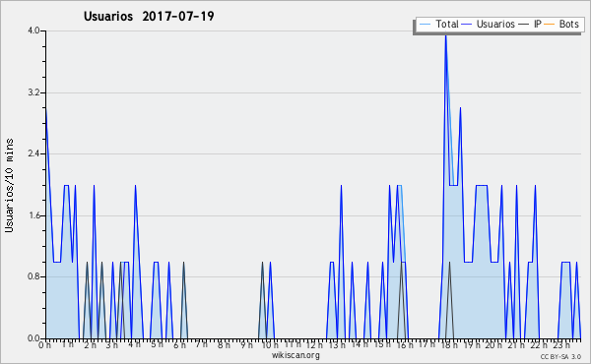Click the orange Bots legend line
Screen dimensions: 591x364
(550, 25)
